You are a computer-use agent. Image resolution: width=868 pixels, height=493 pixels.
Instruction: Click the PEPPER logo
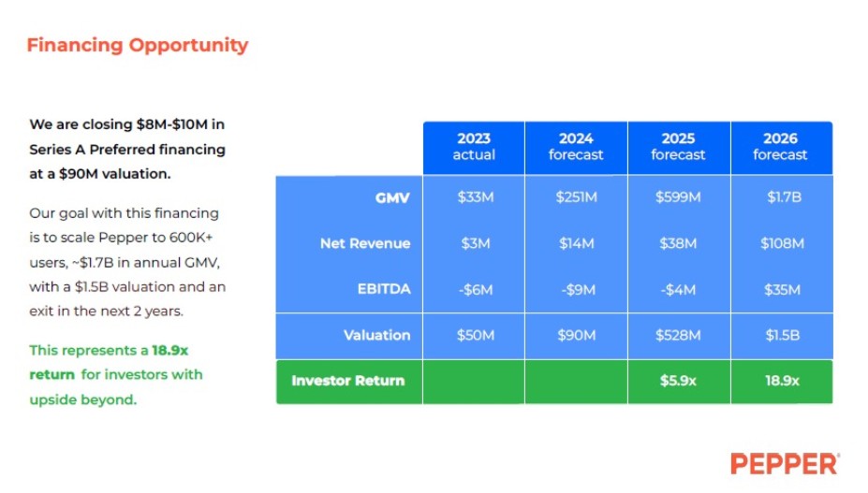coord(785,464)
